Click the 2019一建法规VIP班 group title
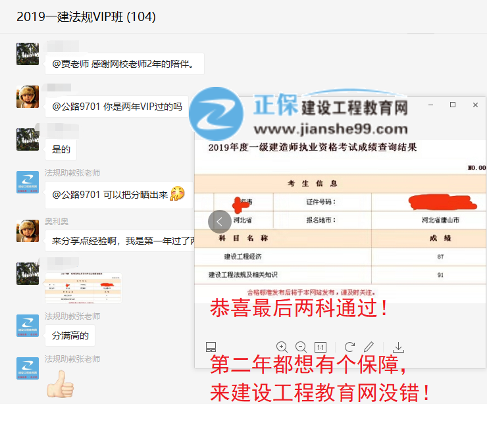Image resolution: width=487 pixels, height=448 pixels. [x=86, y=17]
